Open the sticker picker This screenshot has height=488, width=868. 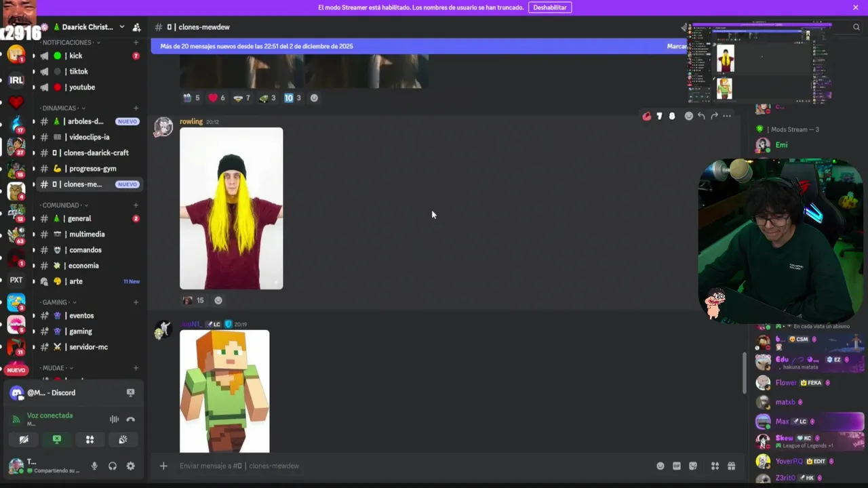click(693, 466)
